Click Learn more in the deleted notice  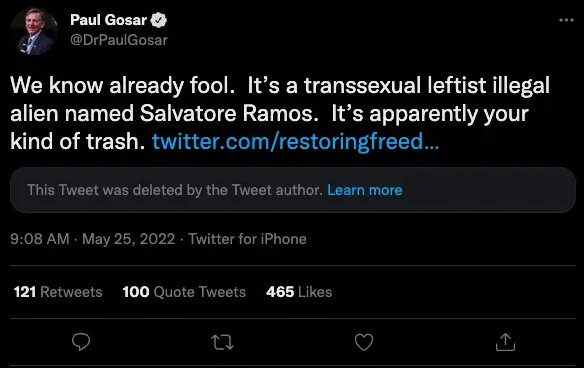365,190
